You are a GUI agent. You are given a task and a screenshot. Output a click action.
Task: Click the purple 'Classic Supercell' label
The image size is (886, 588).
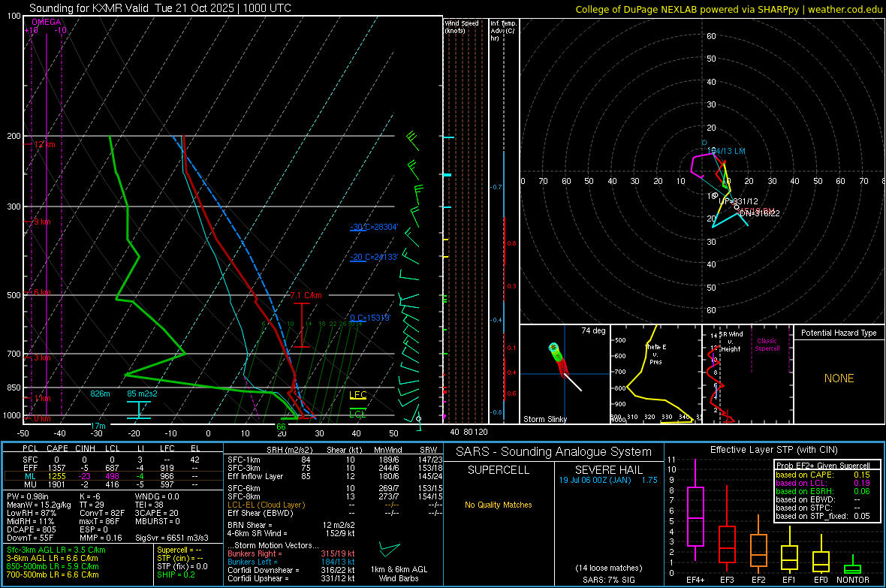click(x=767, y=345)
